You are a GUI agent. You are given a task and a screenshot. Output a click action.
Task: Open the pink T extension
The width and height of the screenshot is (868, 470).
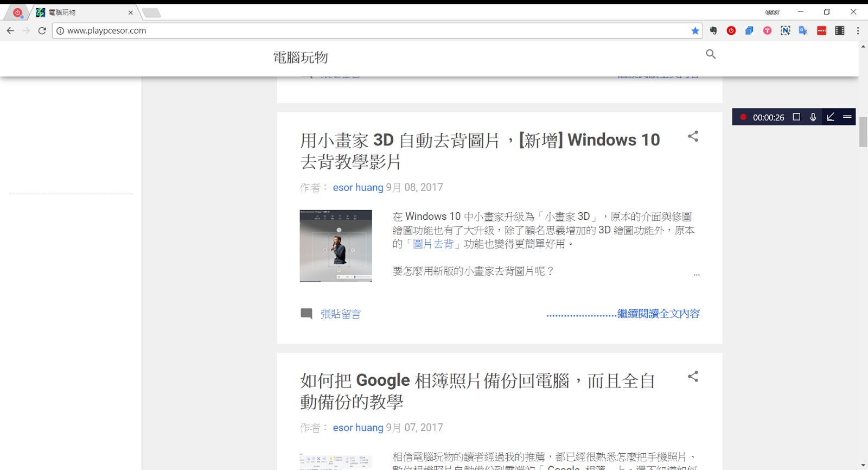tap(767, 31)
